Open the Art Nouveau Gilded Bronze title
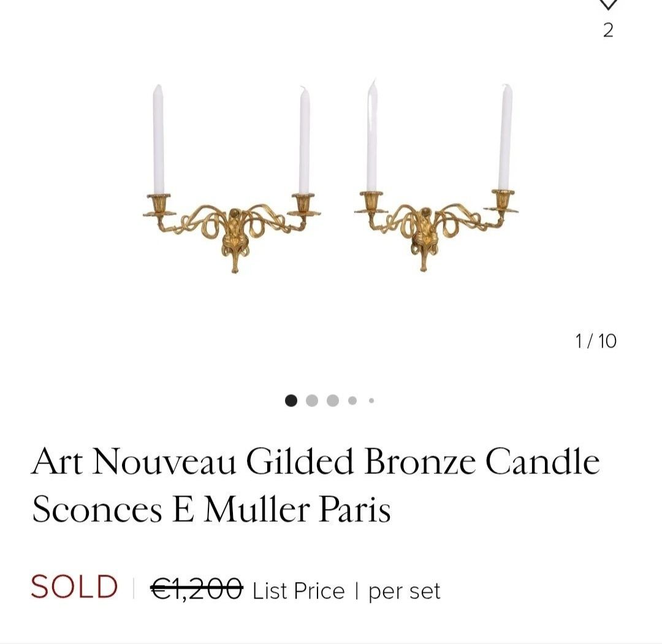The height and width of the screenshot is (644, 662). pos(316,485)
